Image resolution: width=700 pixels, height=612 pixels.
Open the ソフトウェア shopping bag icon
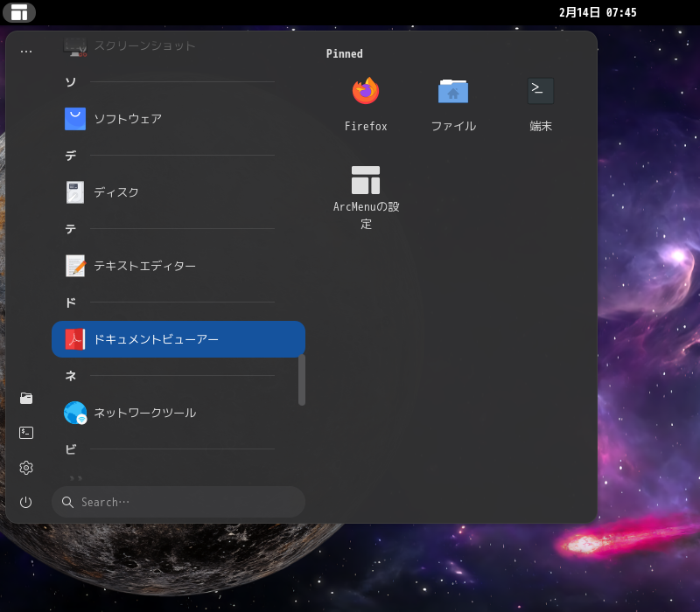pos(75,119)
